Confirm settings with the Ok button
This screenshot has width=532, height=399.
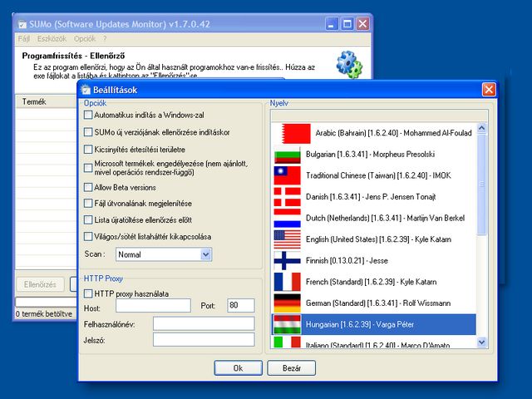(238, 368)
